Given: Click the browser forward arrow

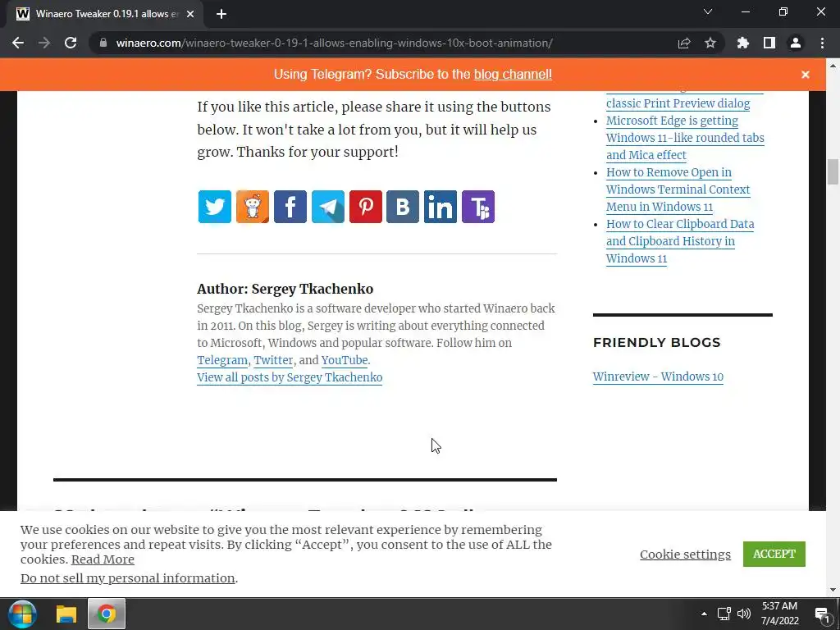Looking at the screenshot, I should point(44,43).
